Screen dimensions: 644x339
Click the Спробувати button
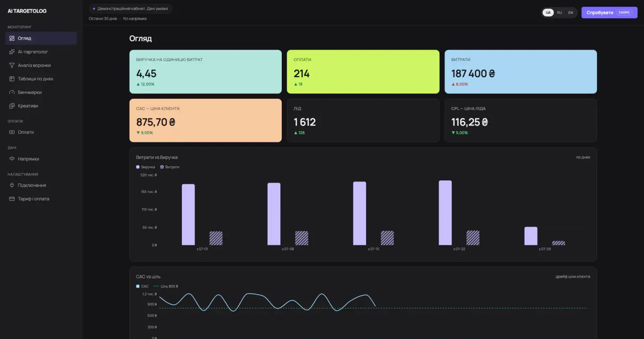click(x=609, y=13)
